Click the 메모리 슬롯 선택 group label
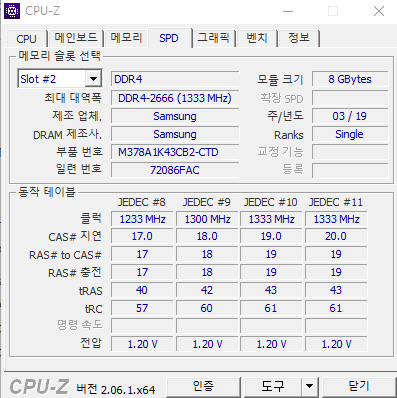This screenshot has height=398, width=397. pyautogui.click(x=59, y=56)
